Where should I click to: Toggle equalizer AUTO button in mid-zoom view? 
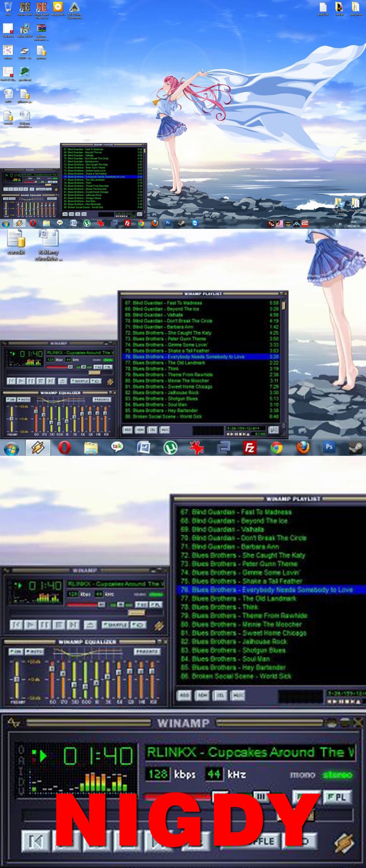[24, 399]
